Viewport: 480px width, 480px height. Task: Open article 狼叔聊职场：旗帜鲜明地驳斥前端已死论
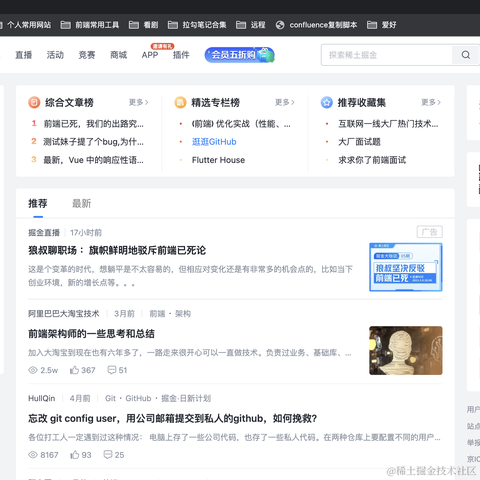point(117,250)
